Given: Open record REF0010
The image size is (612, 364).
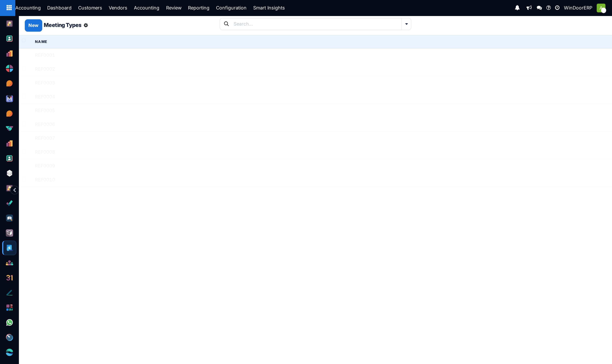Looking at the screenshot, I should (315, 180).
